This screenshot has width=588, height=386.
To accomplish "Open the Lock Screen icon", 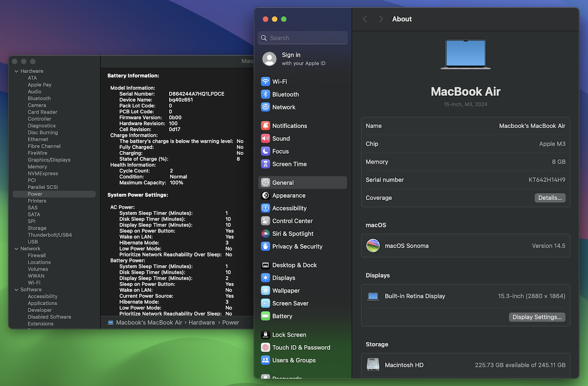I will (266, 335).
